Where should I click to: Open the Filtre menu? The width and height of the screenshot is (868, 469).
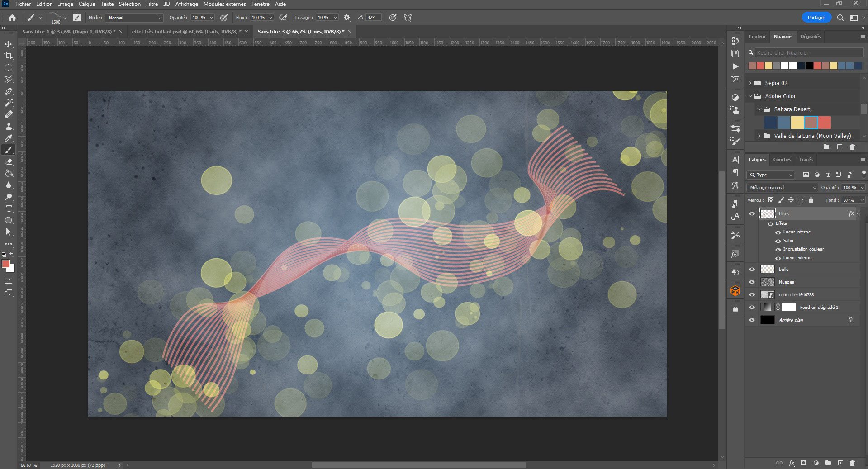coord(152,4)
